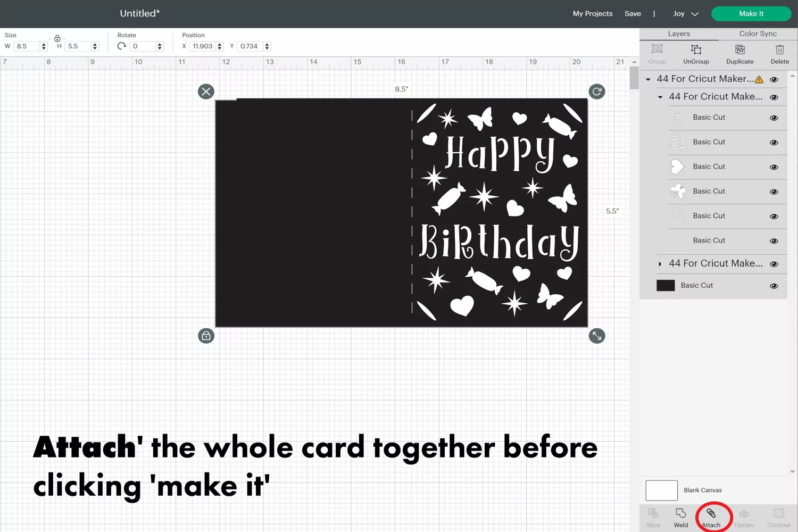Click the Flatten tool
The height and width of the screenshot is (532, 798).
[x=744, y=517]
